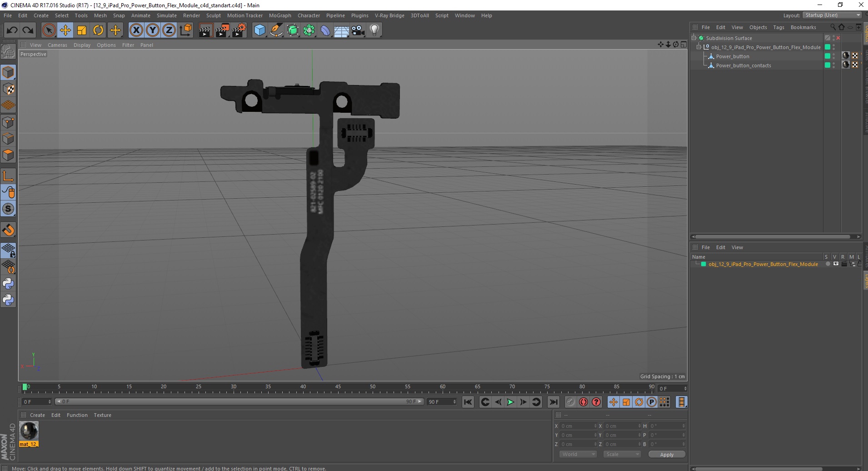Switch to Polygons mode
Screen dimensions: 868x471
click(x=8, y=155)
